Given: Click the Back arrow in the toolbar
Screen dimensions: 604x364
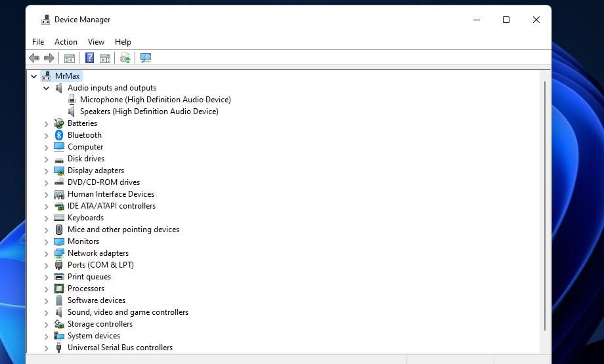Looking at the screenshot, I should tap(34, 58).
